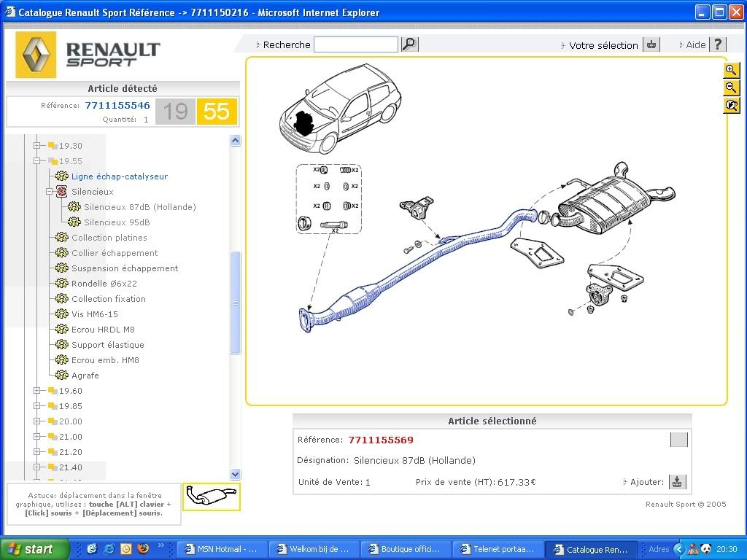
Task: Click the Aide link text
Action: pyautogui.click(x=695, y=44)
